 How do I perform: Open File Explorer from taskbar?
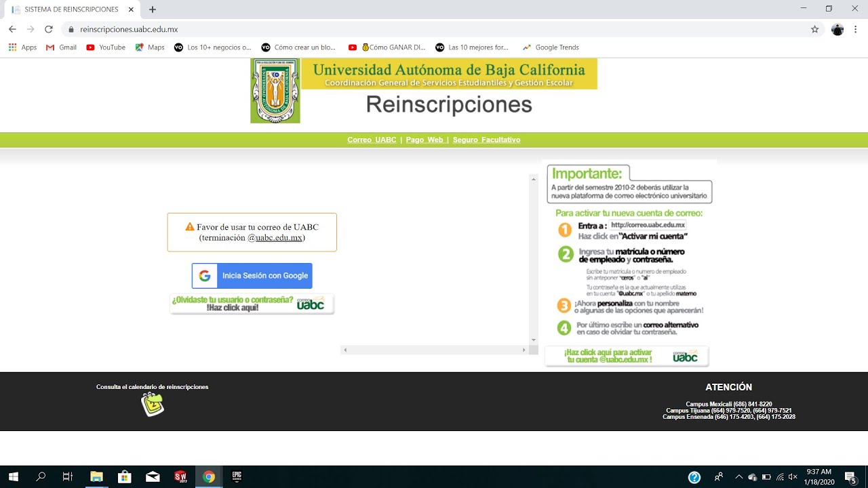pos(96,476)
